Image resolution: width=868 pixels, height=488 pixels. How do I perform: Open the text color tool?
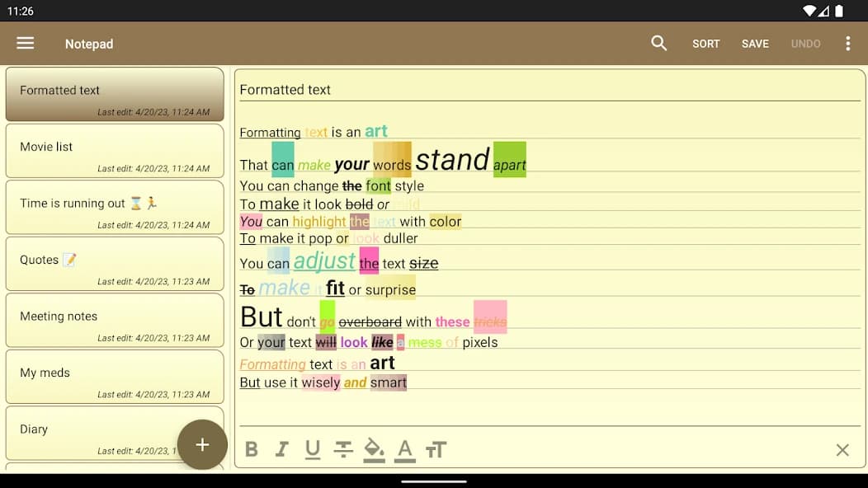pos(404,449)
